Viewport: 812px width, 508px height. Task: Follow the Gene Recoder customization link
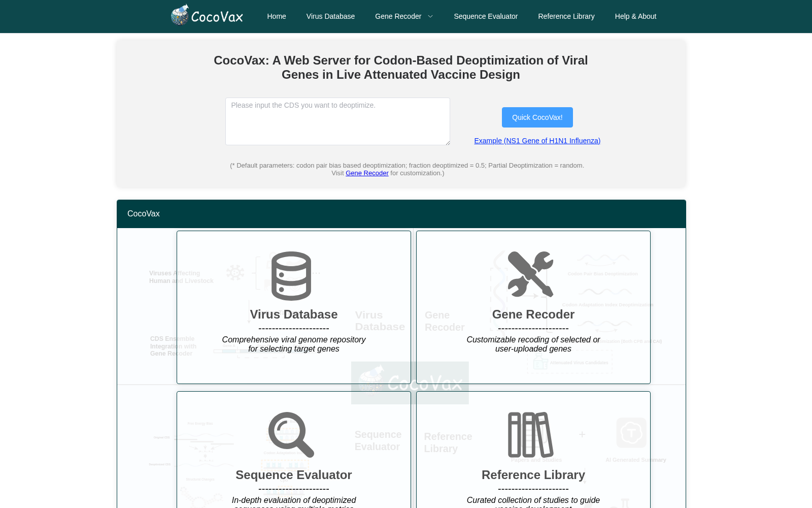[x=367, y=173]
